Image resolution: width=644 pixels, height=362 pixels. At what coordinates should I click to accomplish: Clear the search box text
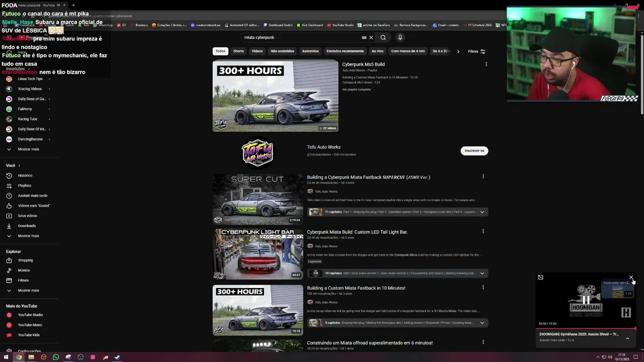pos(371,37)
